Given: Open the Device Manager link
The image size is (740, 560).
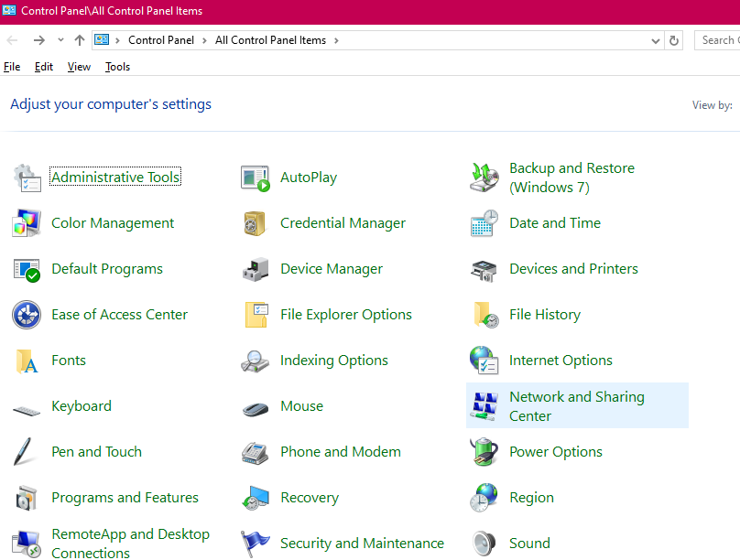Looking at the screenshot, I should coord(332,269).
